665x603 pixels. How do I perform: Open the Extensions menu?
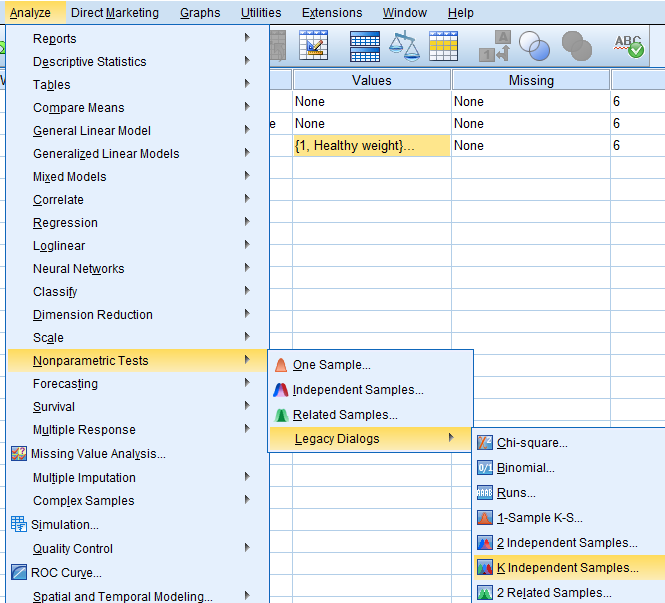332,13
